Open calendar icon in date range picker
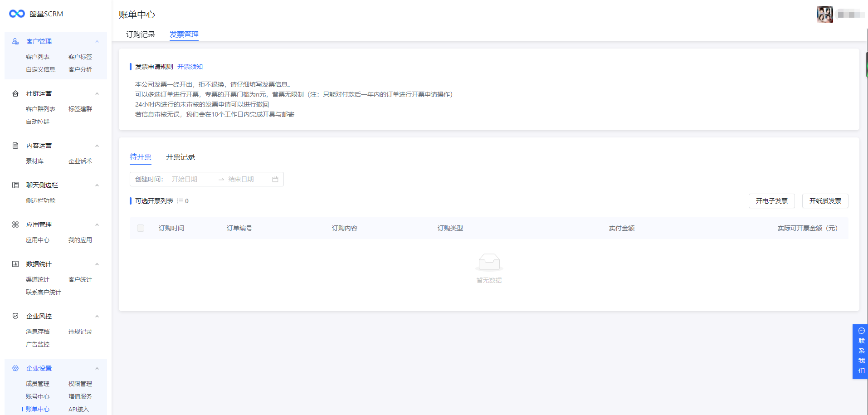868x415 pixels. (x=275, y=179)
